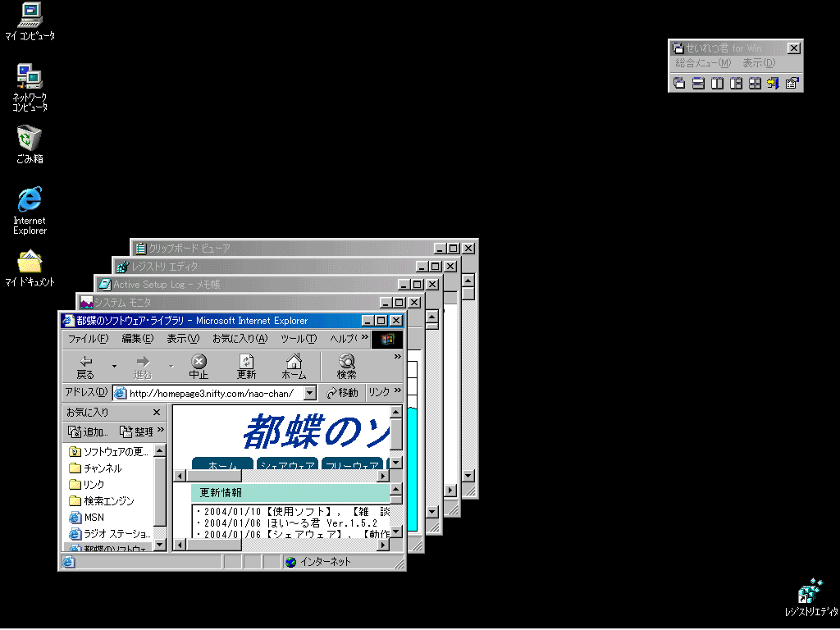Open the ヘルプ menu
Image resolution: width=840 pixels, height=630 pixels.
pos(343,339)
